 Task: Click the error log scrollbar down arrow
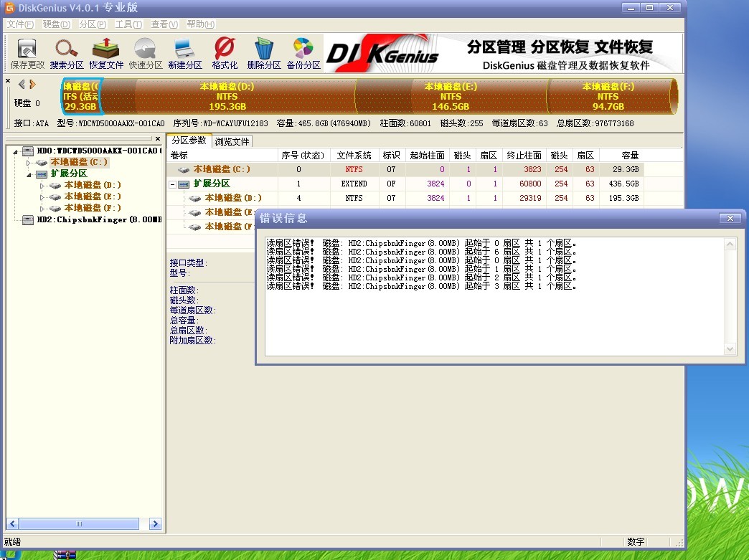[x=730, y=349]
